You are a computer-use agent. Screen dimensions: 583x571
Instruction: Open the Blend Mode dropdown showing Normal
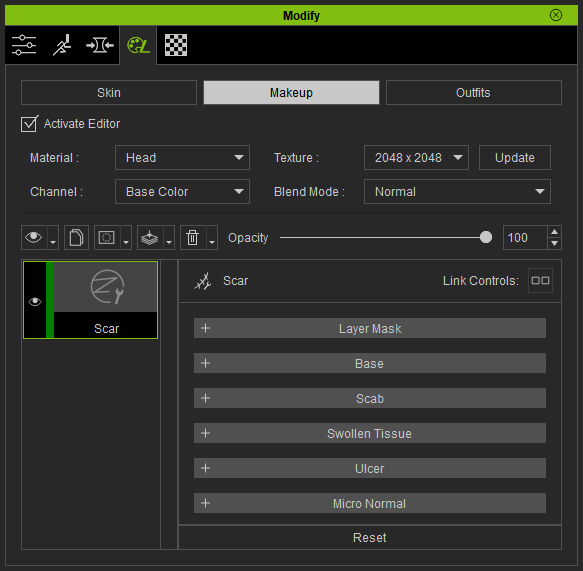click(457, 191)
